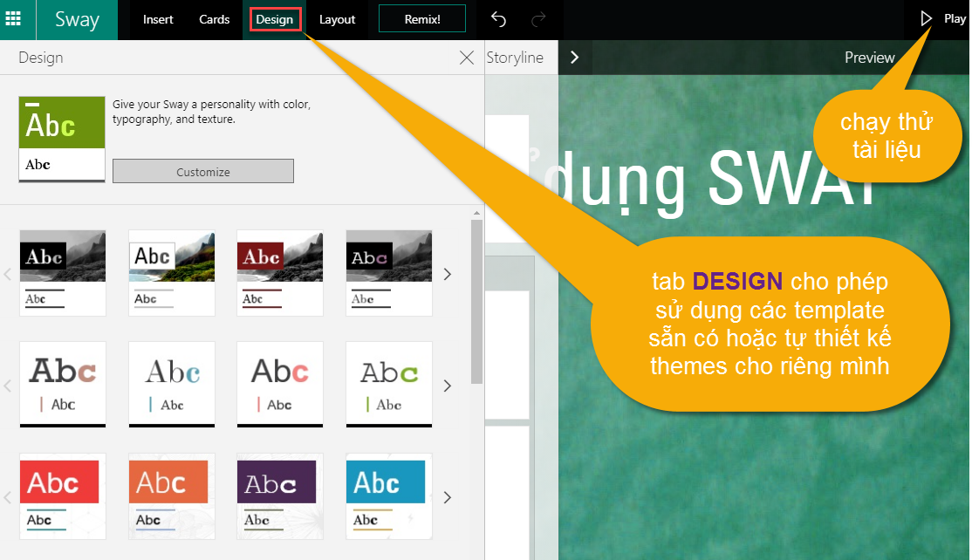Open the Cards tab

pos(214,19)
